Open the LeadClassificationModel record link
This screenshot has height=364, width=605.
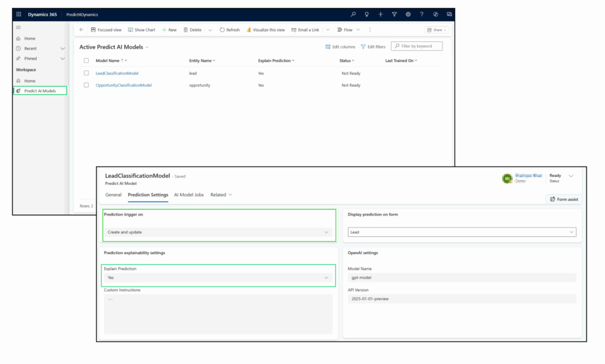[116, 73]
